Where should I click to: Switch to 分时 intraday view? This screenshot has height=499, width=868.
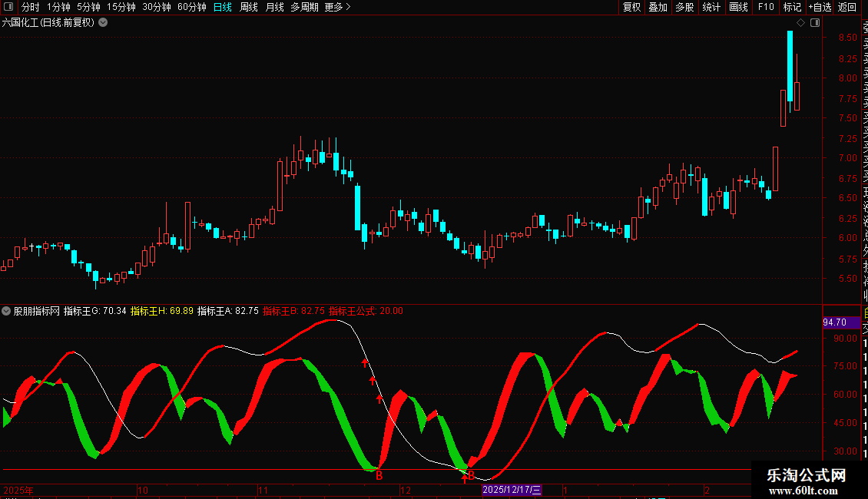pyautogui.click(x=31, y=7)
